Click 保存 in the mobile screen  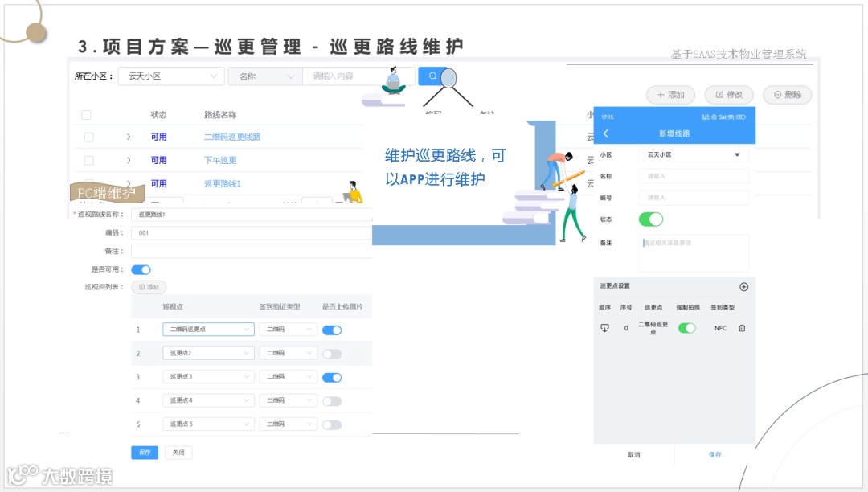click(x=715, y=455)
